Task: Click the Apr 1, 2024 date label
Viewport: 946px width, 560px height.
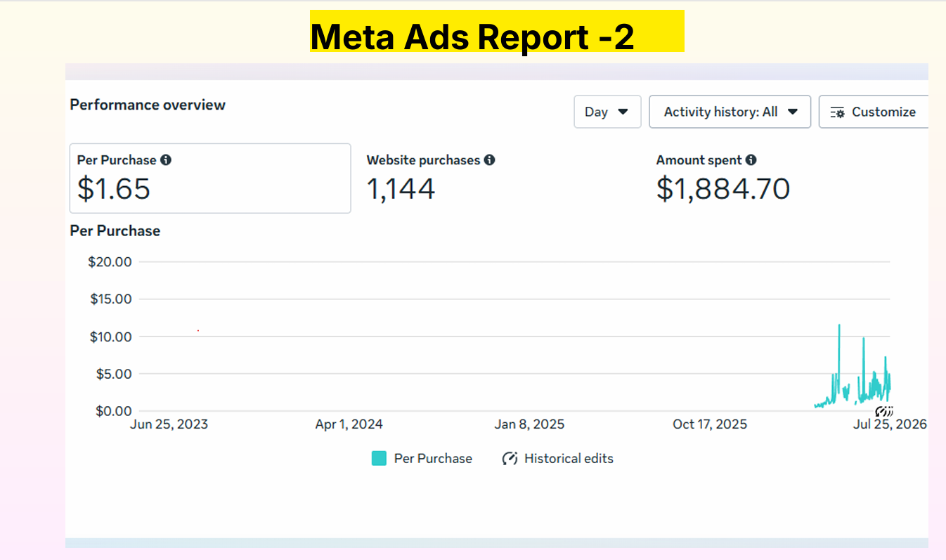Action: 349,424
